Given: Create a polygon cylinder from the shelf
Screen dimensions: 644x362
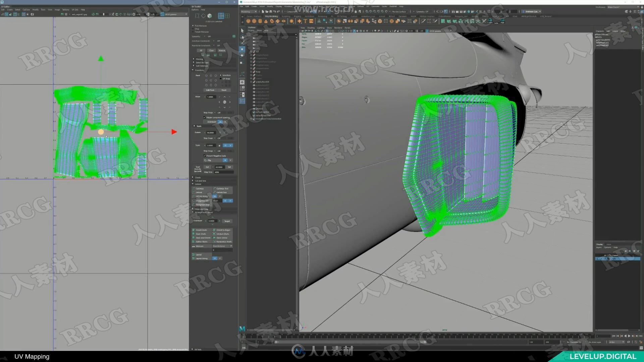Looking at the screenshot, I should coord(260,21).
